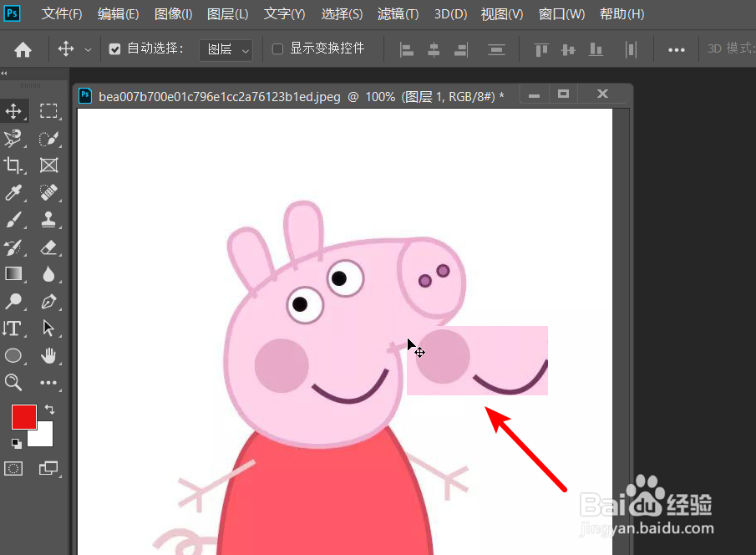Select the Quick Selection tool
Viewport: 756px width, 555px height.
coord(48,139)
